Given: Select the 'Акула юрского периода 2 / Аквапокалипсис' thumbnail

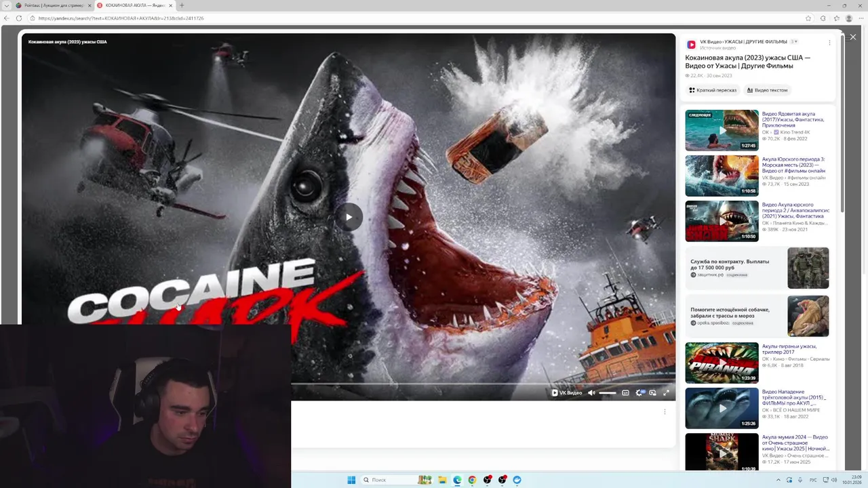Looking at the screenshot, I should (x=722, y=221).
